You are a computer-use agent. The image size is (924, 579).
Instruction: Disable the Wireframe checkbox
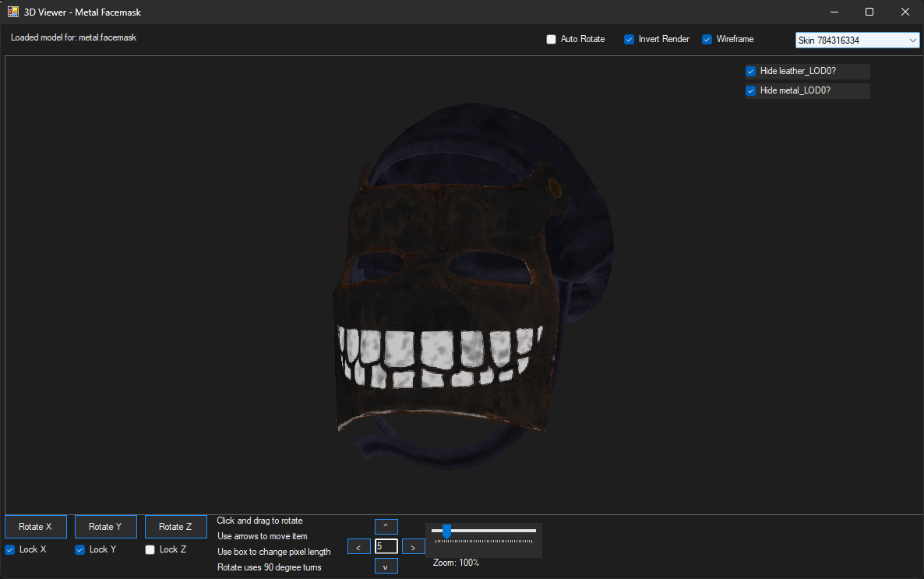707,40
